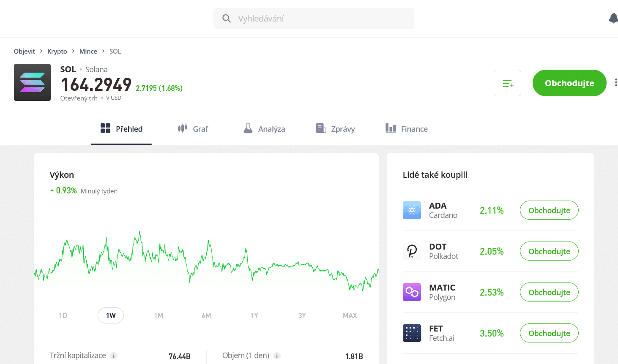Open the Polygon MATIC logo
The image size is (618, 364).
[x=412, y=292]
